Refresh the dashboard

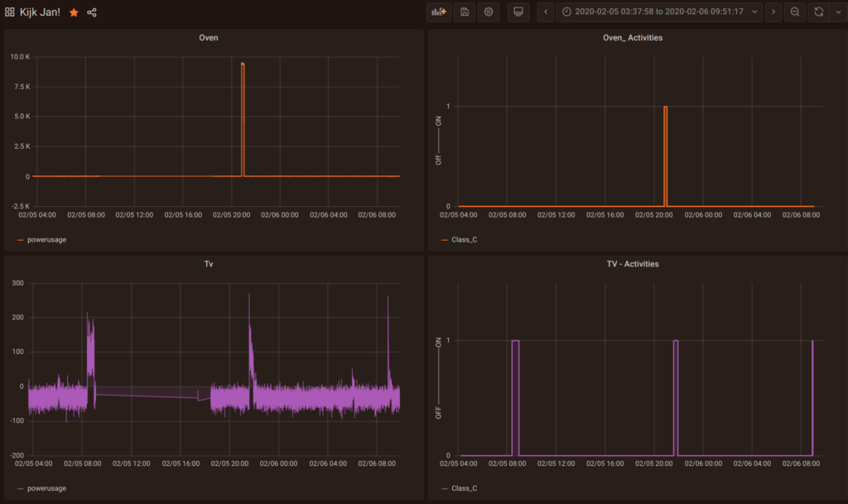pos(819,12)
